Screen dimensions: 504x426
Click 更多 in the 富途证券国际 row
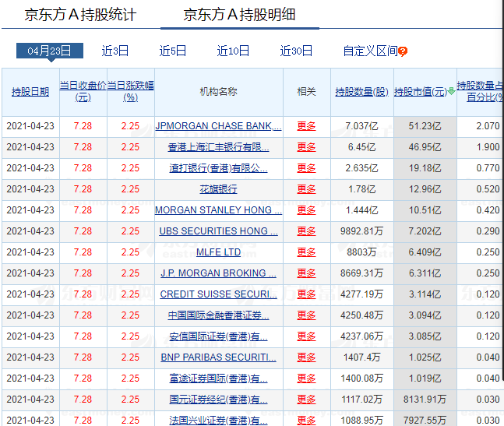(306, 378)
